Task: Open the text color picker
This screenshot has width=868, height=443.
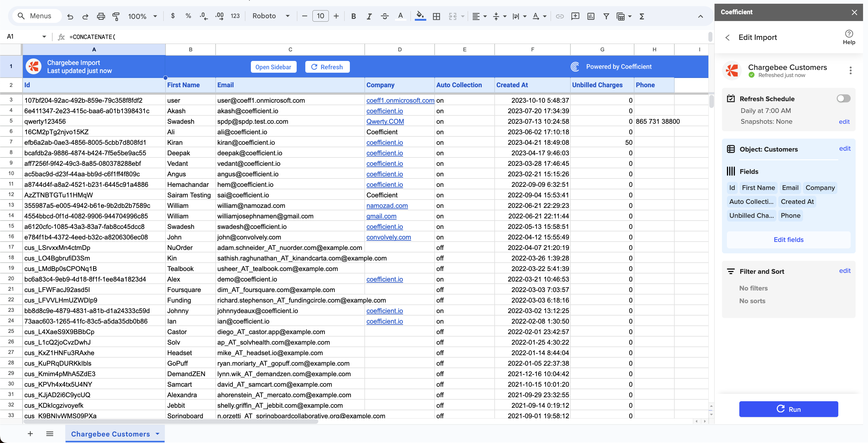Action: point(400,16)
